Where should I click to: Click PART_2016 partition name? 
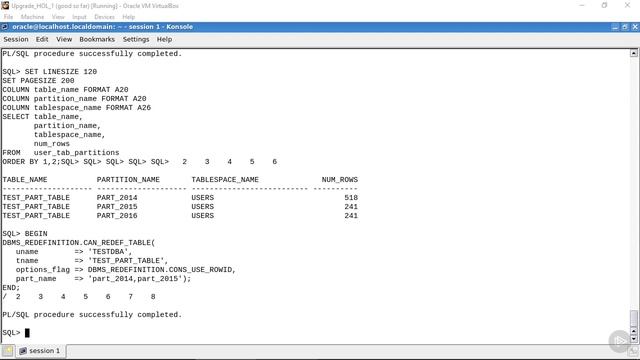point(117,216)
